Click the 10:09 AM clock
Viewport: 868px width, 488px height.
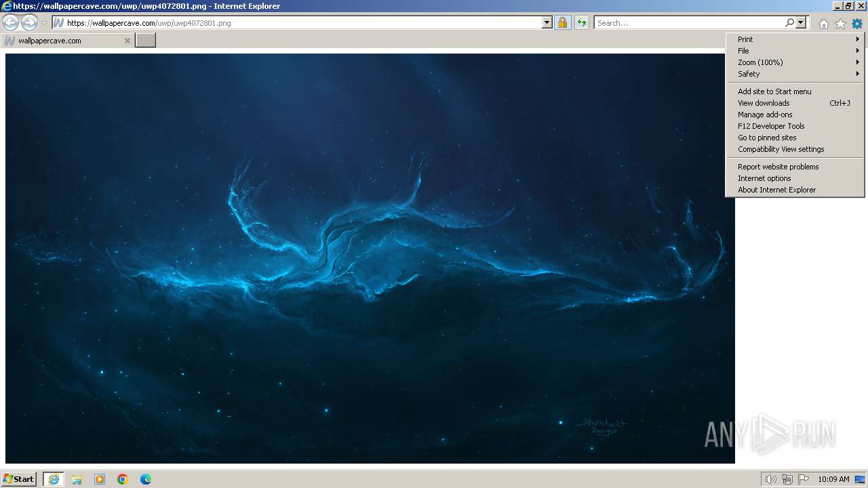tap(833, 479)
